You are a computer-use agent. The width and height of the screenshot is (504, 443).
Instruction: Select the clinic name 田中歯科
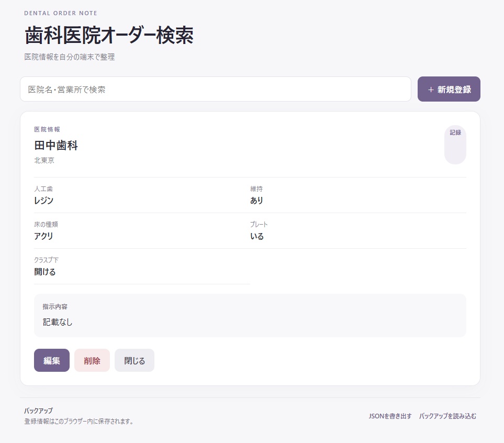point(56,146)
